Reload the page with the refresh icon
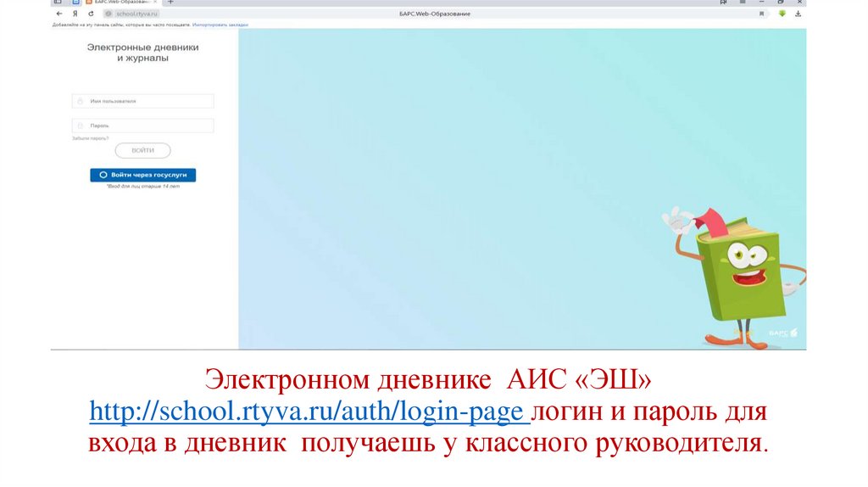Viewport: 868px width, 487px height. click(91, 14)
